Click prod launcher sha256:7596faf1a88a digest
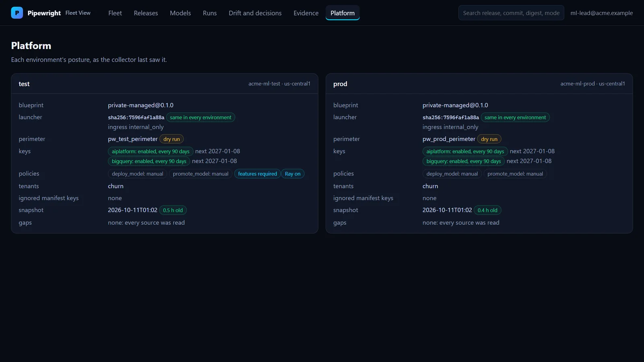The image size is (644, 362). point(451,117)
